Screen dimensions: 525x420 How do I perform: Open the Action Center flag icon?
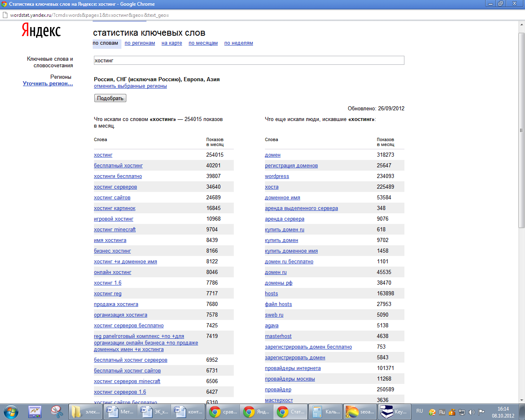point(482,412)
